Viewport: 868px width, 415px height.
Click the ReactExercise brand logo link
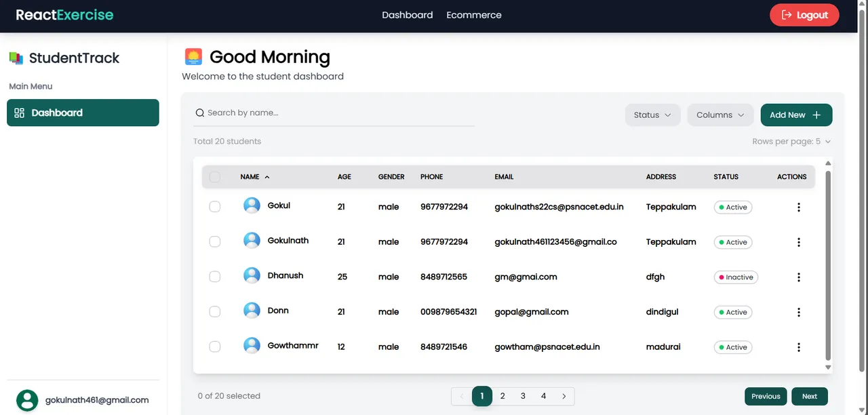[64, 15]
